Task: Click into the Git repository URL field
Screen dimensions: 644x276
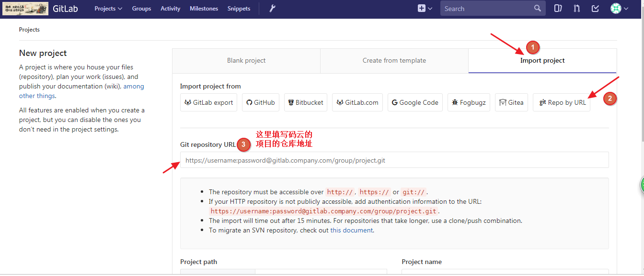Action: coord(394,160)
